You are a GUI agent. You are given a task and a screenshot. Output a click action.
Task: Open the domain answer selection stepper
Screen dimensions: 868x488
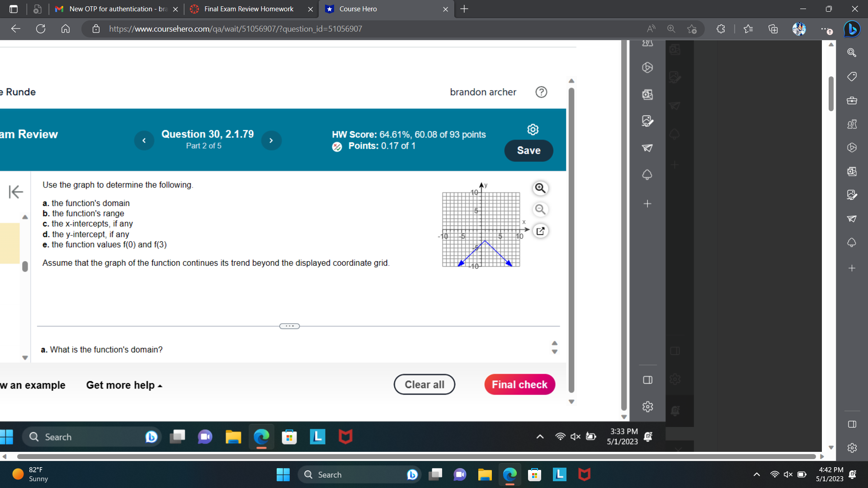pos(554,348)
